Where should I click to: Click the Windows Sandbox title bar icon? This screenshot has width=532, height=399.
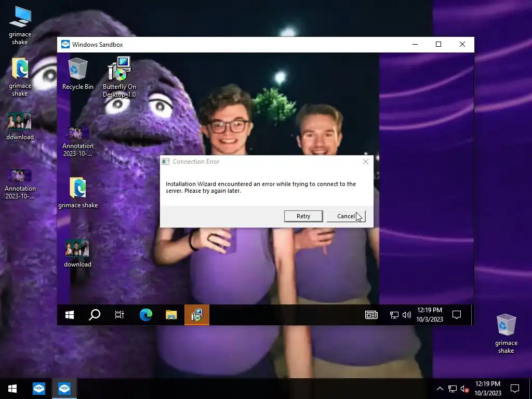pyautogui.click(x=65, y=45)
